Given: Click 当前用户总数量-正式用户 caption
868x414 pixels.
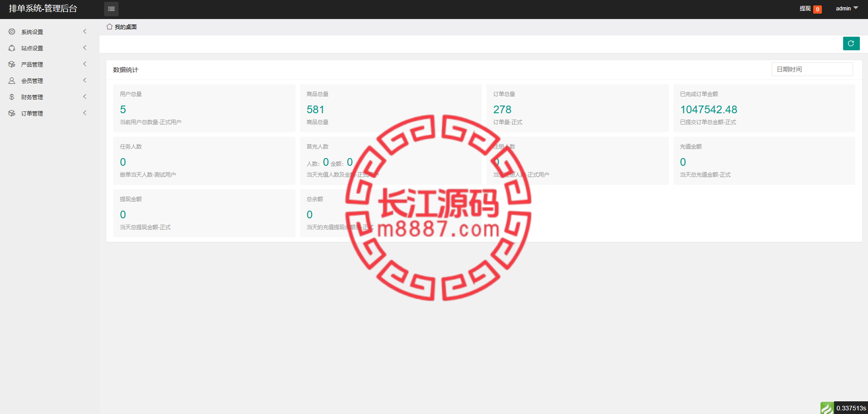Looking at the screenshot, I should pyautogui.click(x=151, y=122).
